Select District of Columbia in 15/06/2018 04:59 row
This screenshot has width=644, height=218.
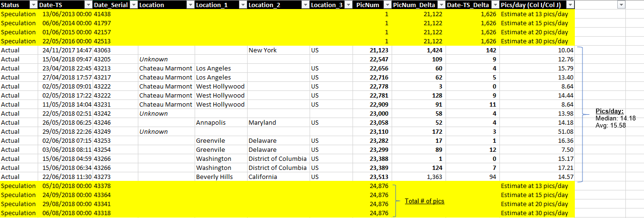tap(278, 159)
